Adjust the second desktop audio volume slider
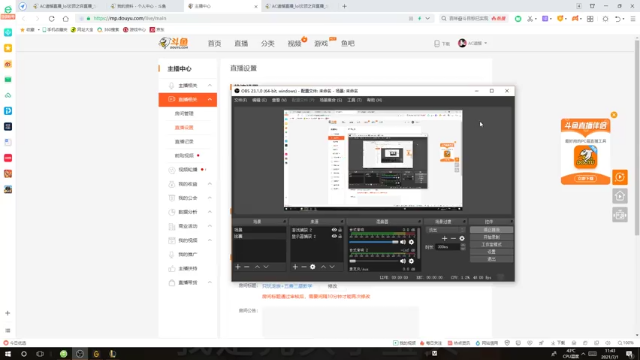This screenshot has height=360, width=640. 373,261
